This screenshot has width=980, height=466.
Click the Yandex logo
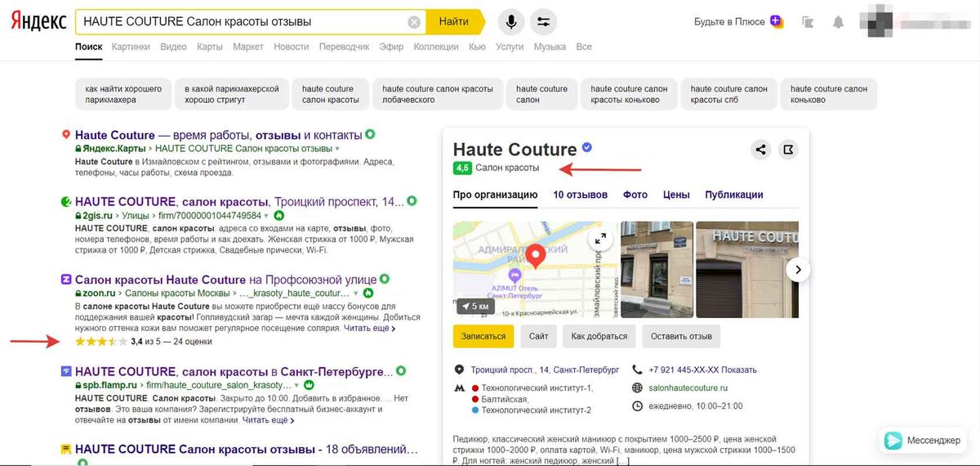tap(38, 21)
